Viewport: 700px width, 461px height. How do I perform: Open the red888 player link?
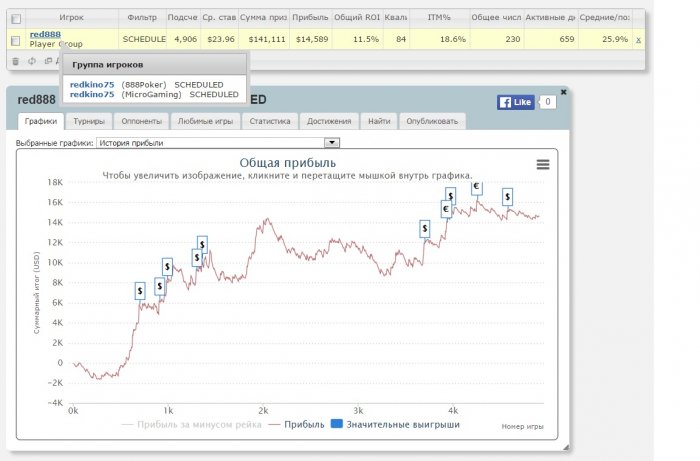tap(45, 34)
